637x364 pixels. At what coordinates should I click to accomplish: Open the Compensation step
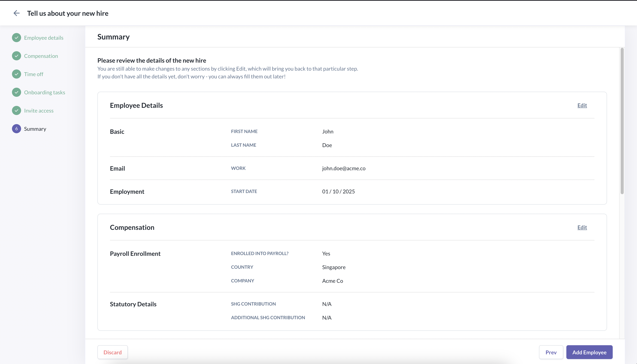[x=41, y=56]
